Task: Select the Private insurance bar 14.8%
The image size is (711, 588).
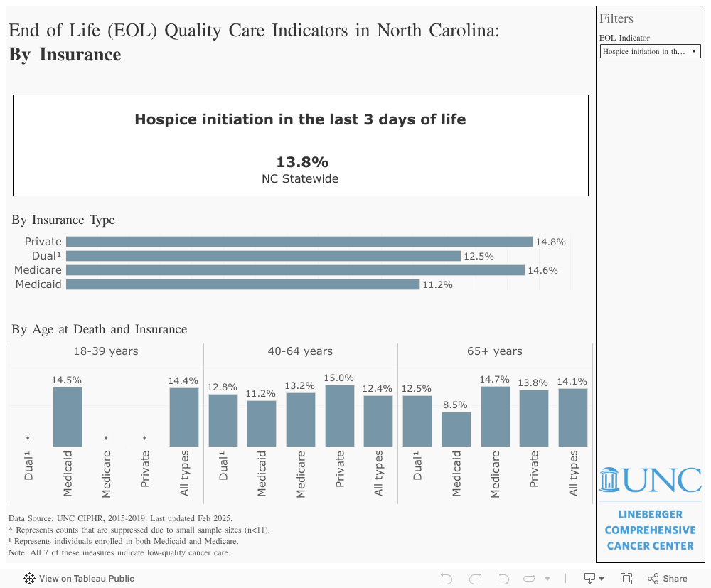Action: click(x=299, y=242)
